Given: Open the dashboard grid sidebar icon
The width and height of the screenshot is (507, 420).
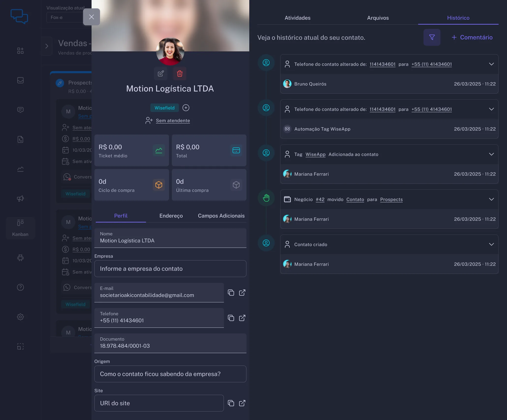Looking at the screenshot, I should [20, 51].
